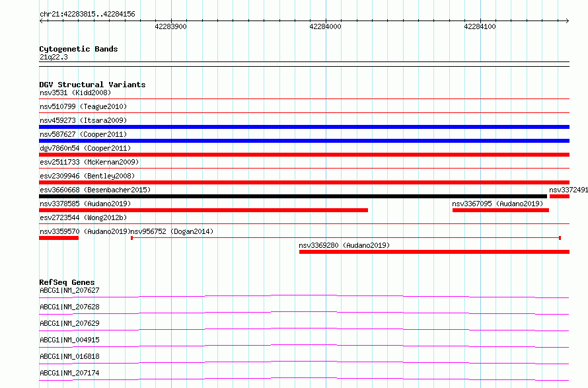Viewport: 588px width, 388px height.
Task: Click the 42284100 ruler position label
Action: tap(480, 26)
